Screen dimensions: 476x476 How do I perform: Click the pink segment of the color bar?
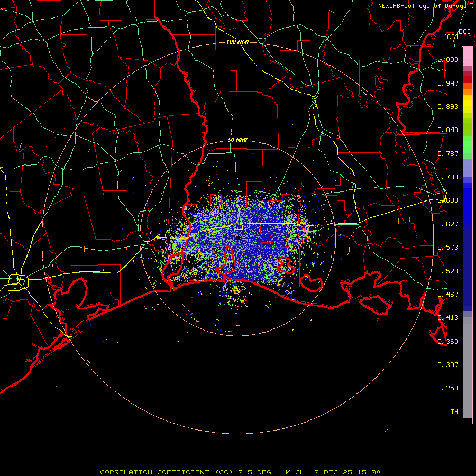click(467, 57)
